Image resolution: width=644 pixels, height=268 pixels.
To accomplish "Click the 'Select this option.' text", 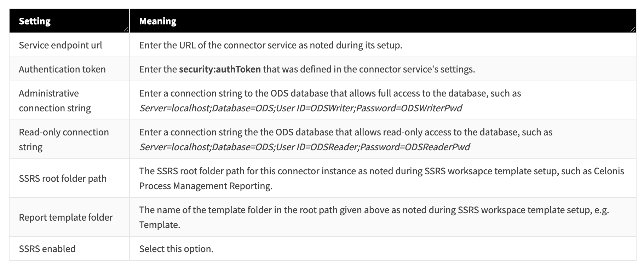I will pos(176,249).
